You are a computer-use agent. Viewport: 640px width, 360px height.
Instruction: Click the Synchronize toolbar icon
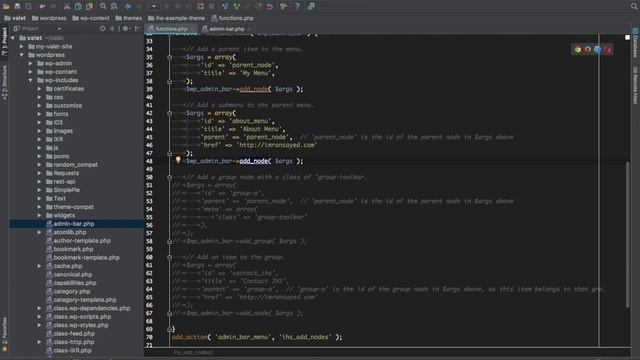(x=29, y=6)
